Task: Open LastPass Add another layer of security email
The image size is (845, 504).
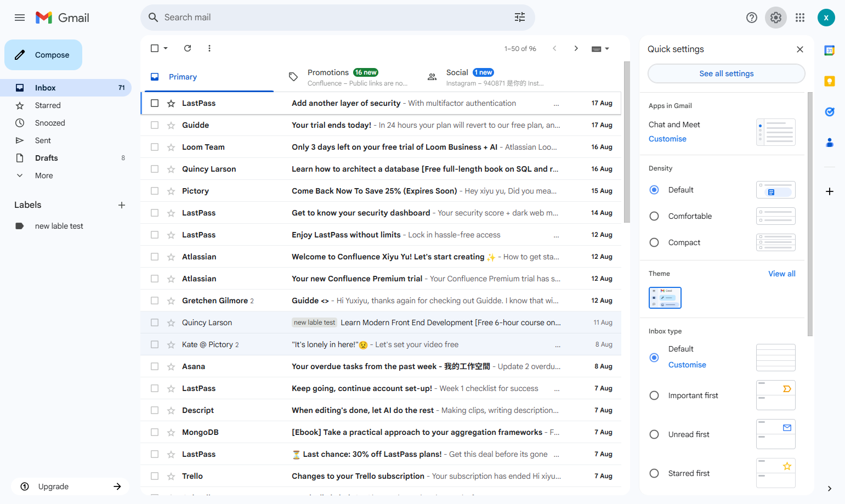Action: click(x=381, y=103)
